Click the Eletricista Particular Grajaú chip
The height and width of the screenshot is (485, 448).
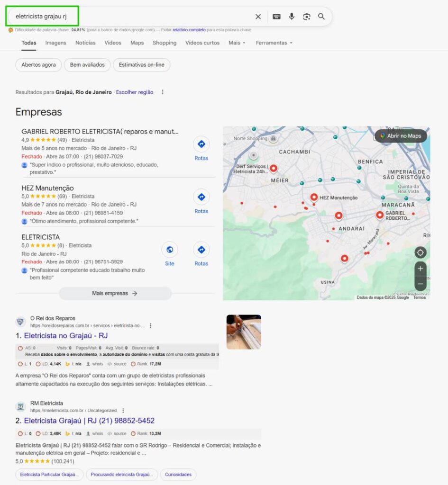49,475
